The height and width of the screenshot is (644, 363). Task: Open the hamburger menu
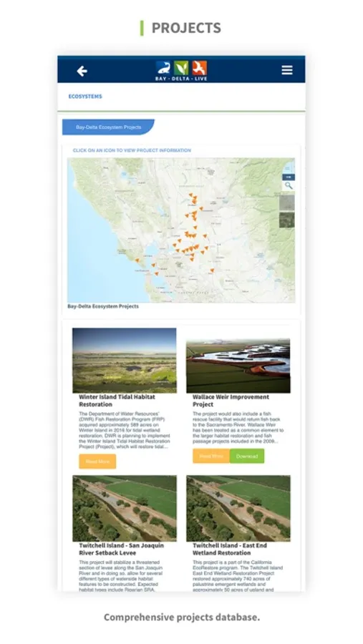point(287,70)
